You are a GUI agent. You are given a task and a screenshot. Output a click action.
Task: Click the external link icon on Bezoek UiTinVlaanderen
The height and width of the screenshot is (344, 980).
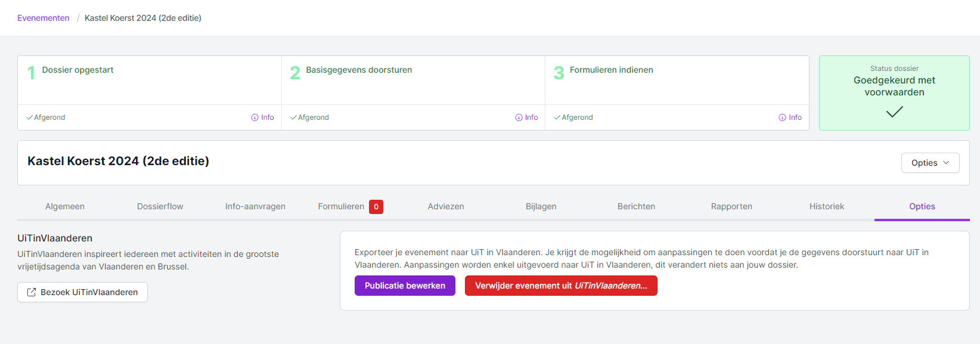point(32,292)
